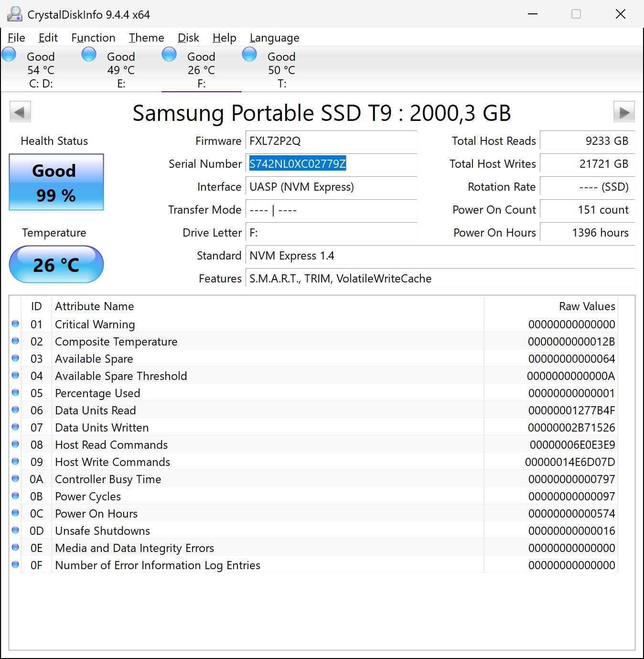Image resolution: width=644 pixels, height=659 pixels.
Task: Click status dot for Data Units Read row
Action: click(15, 410)
